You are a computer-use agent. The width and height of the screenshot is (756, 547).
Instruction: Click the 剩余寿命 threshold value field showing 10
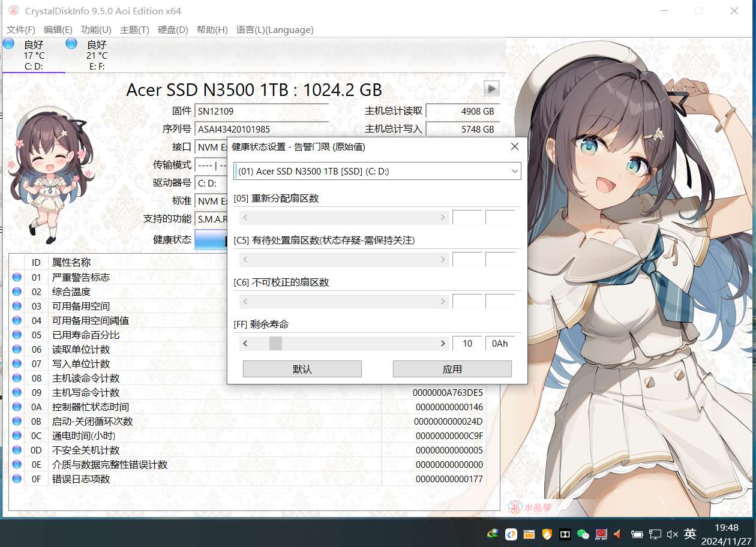pos(467,343)
